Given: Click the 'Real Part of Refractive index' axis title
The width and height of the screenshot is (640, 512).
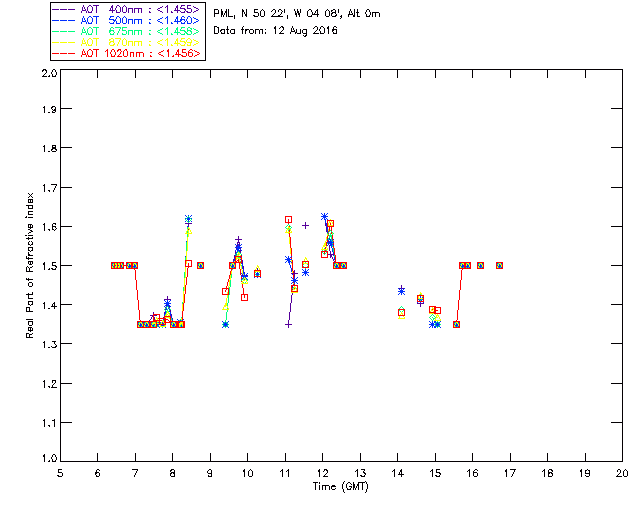Looking at the screenshot, I should coord(29,265).
